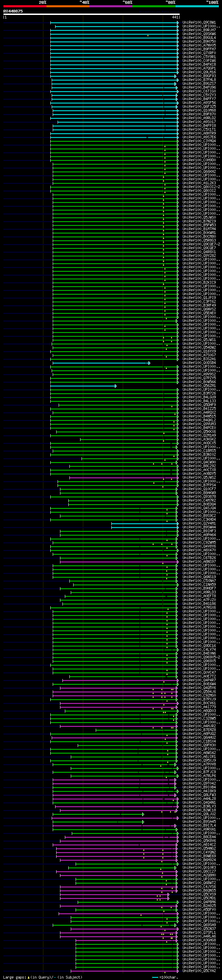Click the cyan alignment bar for UniRef100_Q0DSB4
This screenshot has height=980, width=222.
click(x=101, y=363)
